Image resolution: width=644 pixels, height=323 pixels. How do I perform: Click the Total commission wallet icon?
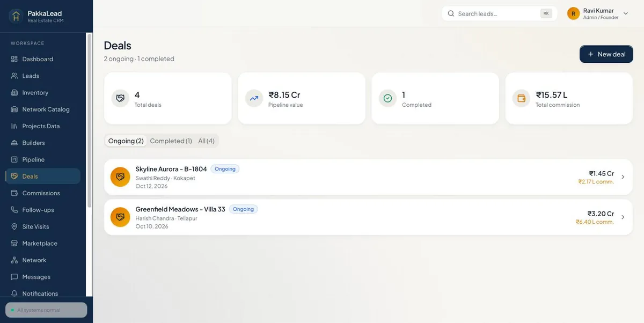[x=521, y=98]
